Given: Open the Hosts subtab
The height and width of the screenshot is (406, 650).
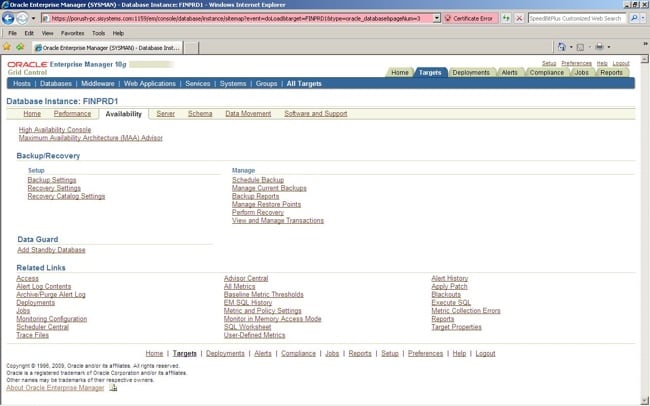Looking at the screenshot, I should (x=22, y=84).
